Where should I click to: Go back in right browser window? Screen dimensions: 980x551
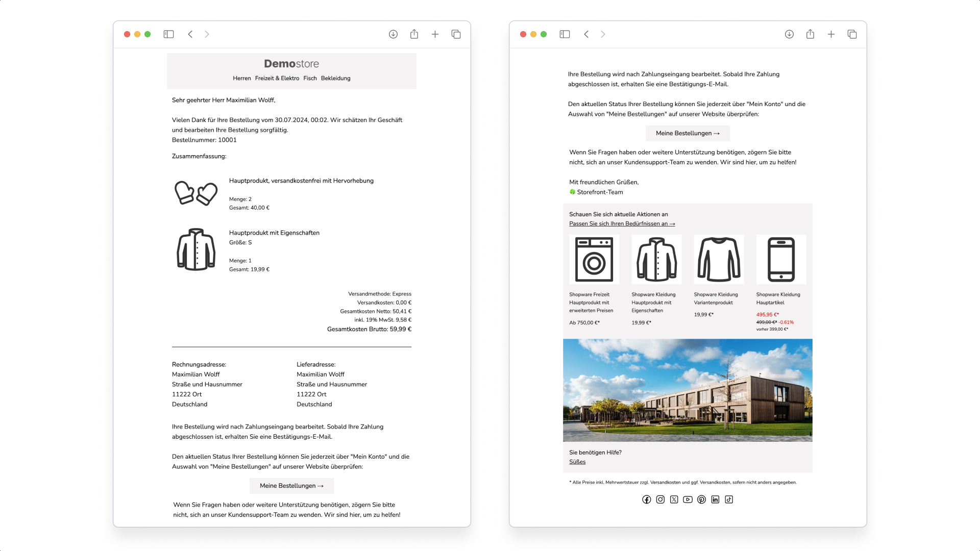[586, 34]
